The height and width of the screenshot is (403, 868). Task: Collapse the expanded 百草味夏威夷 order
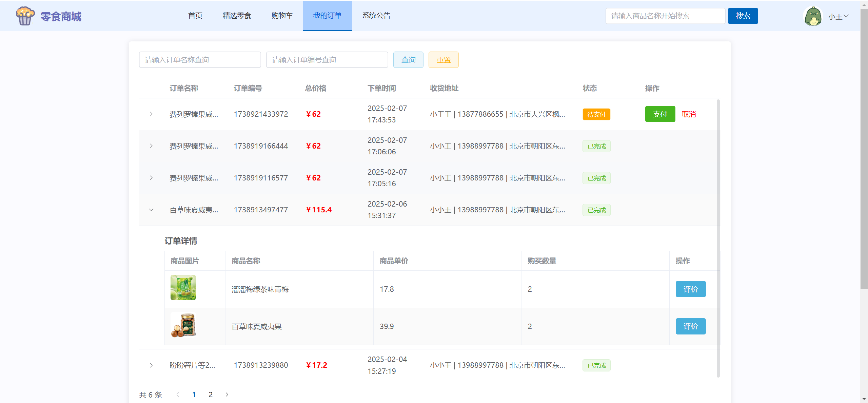pos(151,210)
